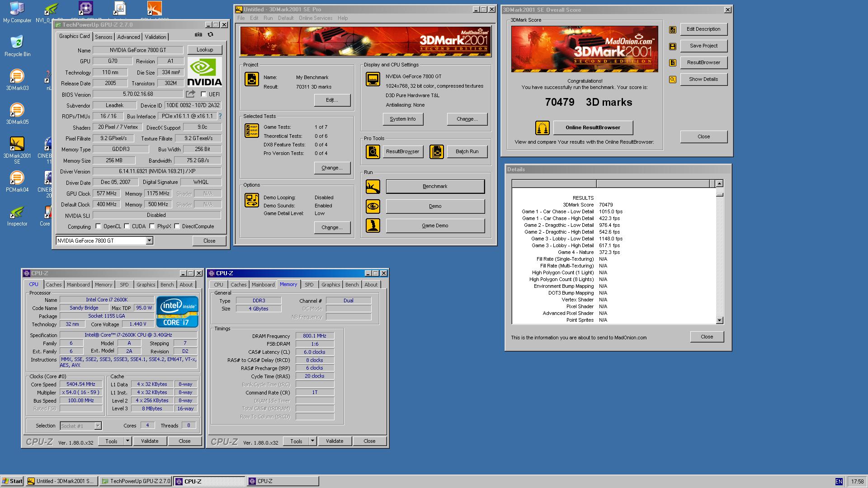Click the Save Project floppy icon
868x488 pixels.
click(673, 46)
